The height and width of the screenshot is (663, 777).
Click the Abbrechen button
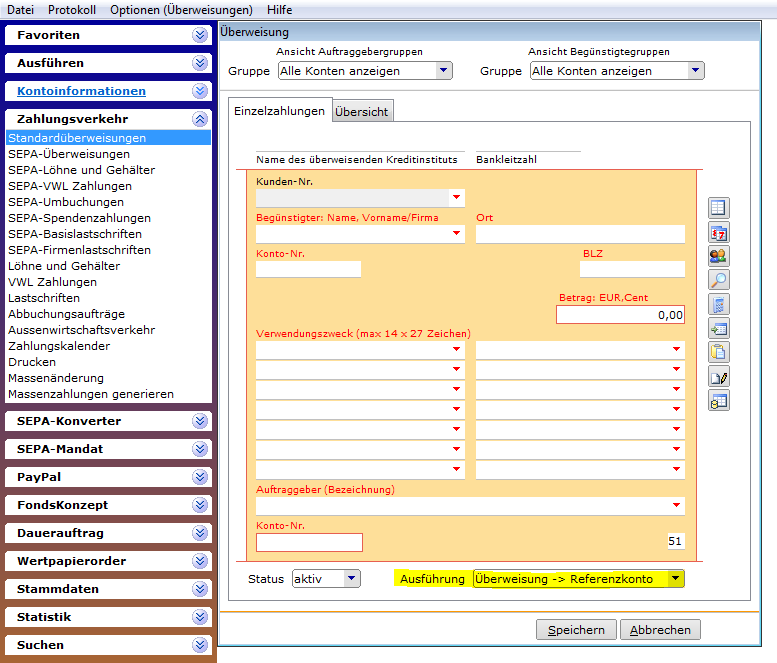pyautogui.click(x=660, y=630)
